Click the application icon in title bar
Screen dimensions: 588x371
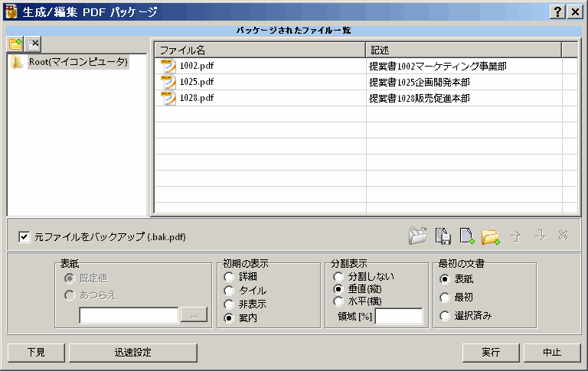[x=11, y=12]
